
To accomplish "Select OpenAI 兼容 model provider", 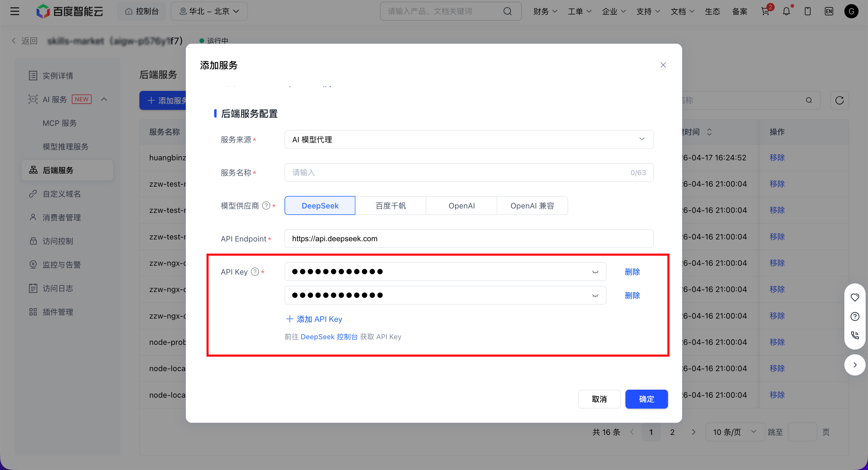I will click(x=532, y=205).
